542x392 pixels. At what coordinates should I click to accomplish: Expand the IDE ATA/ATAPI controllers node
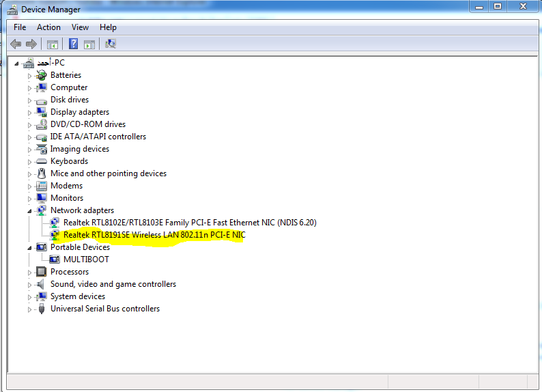pyautogui.click(x=29, y=137)
